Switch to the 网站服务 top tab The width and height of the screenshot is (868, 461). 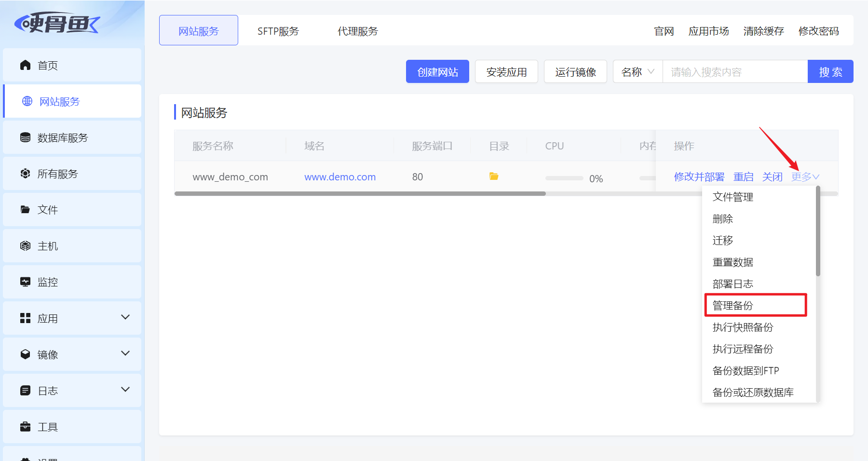[x=199, y=30]
